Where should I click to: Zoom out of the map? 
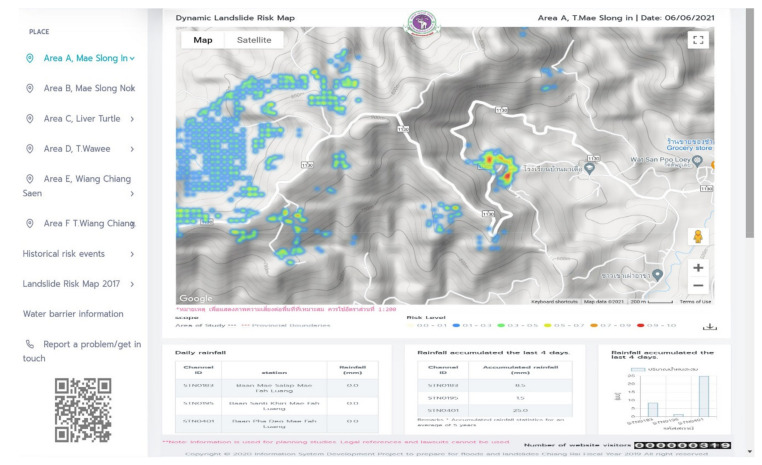click(698, 286)
